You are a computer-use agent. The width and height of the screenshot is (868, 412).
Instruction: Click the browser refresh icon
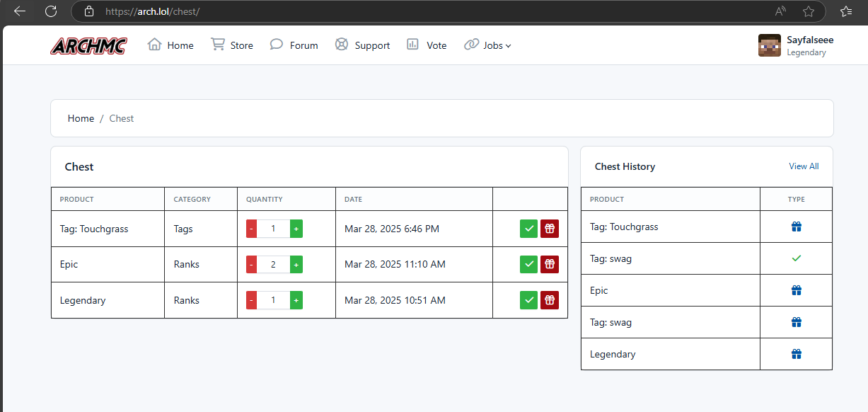[51, 11]
